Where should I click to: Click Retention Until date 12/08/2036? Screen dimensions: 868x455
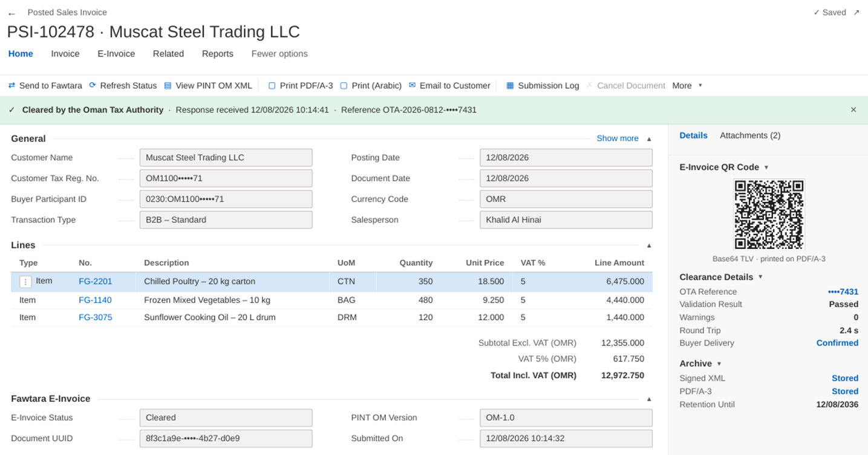point(837,405)
